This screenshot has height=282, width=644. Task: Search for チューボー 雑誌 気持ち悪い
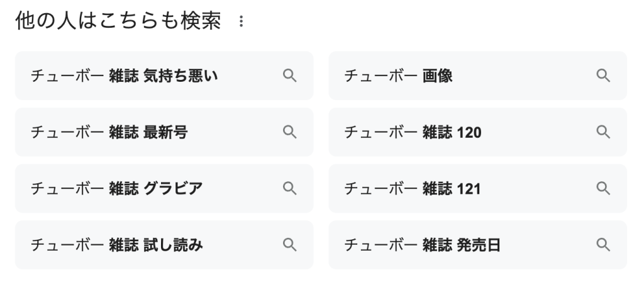point(126,76)
